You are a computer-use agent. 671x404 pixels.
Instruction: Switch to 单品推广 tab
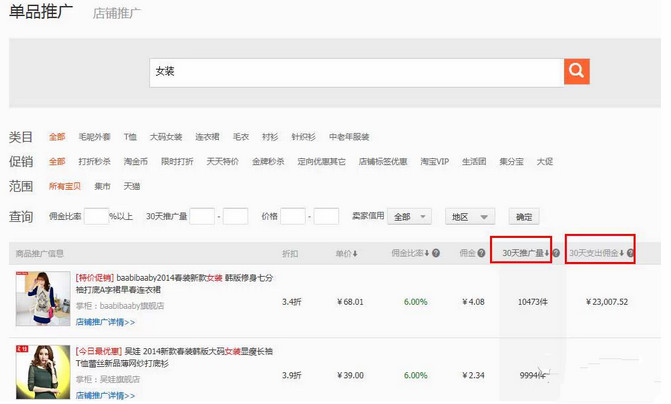point(42,13)
